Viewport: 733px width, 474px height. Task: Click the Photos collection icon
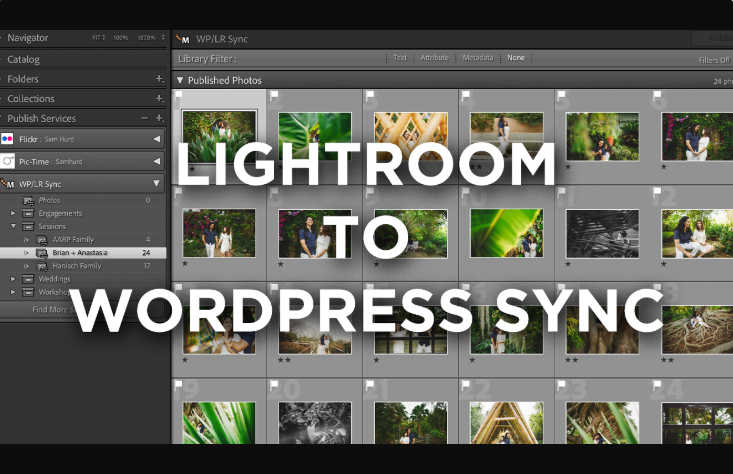(x=29, y=201)
